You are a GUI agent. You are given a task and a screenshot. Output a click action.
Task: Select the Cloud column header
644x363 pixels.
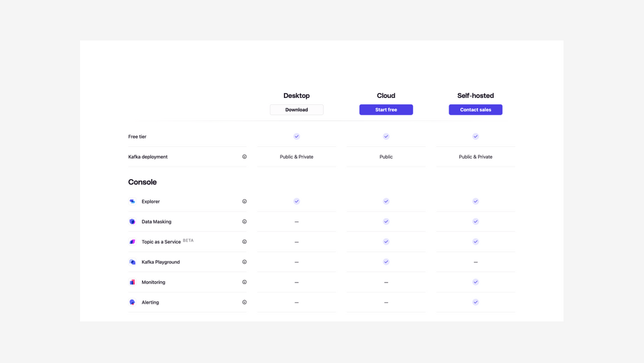pyautogui.click(x=386, y=96)
